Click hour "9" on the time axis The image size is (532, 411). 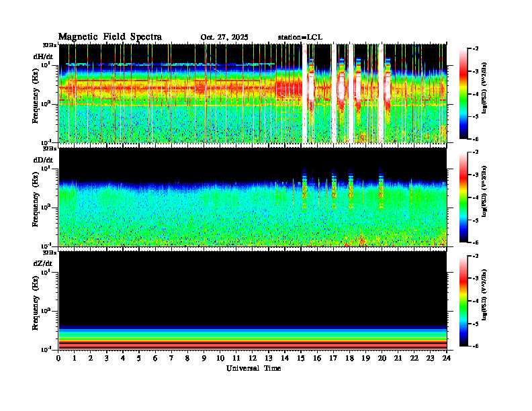(204, 358)
